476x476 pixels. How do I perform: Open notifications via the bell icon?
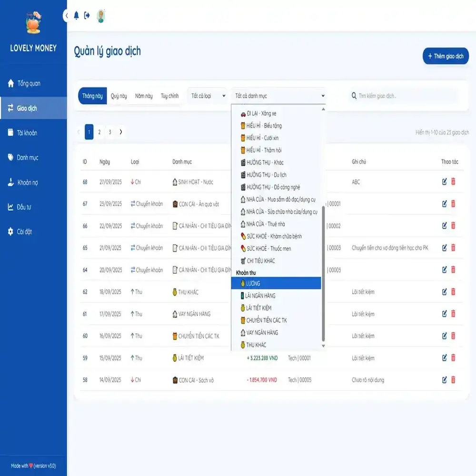(x=75, y=15)
